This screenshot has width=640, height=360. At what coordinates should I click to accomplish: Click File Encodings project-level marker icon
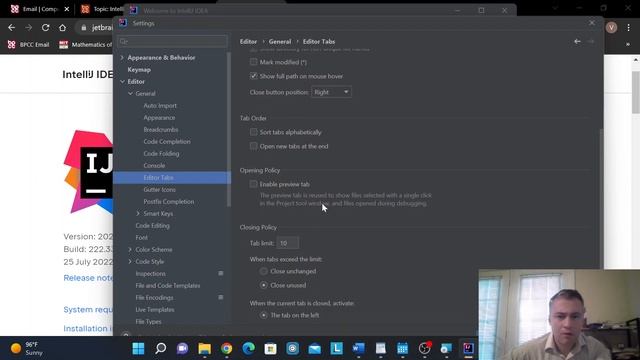(221, 297)
